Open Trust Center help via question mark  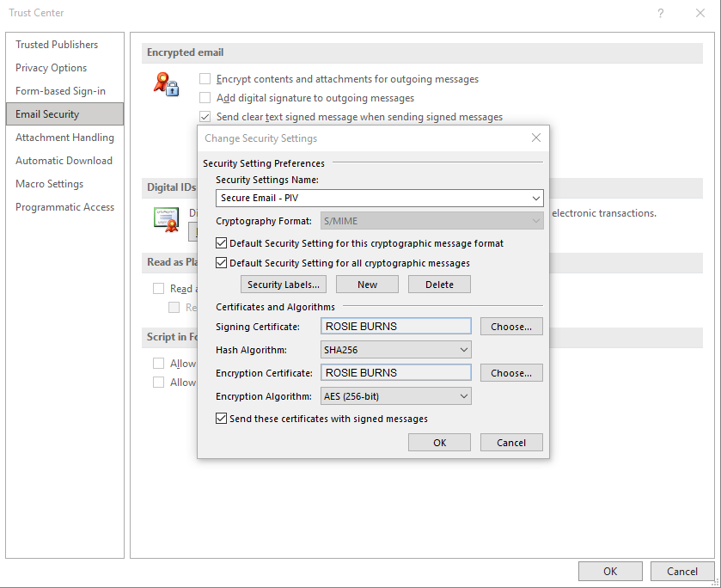pos(660,13)
